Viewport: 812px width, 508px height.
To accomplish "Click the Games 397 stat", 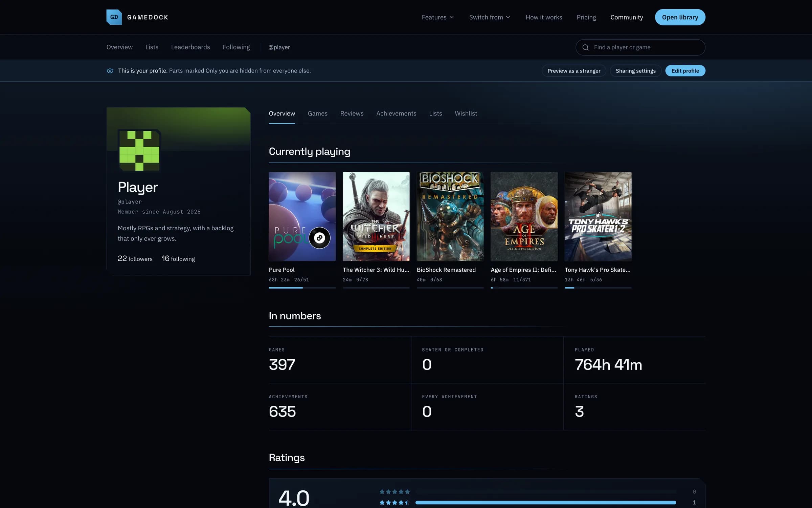I will pos(340,360).
